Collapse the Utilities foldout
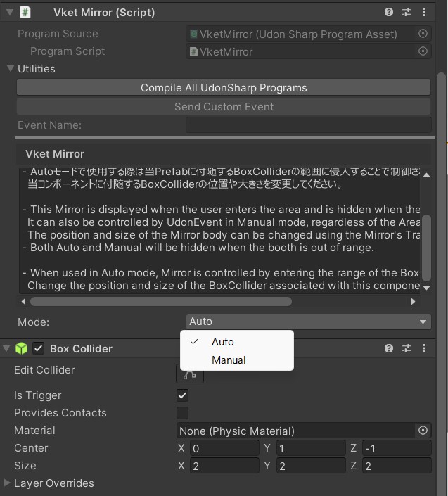The height and width of the screenshot is (496, 448). tap(11, 69)
